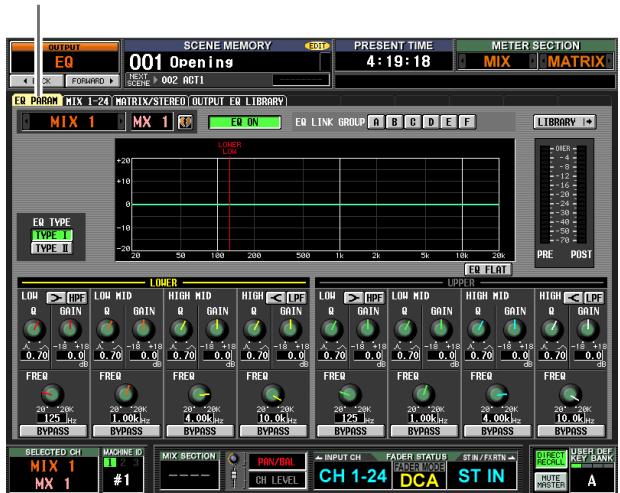Select MIX in the METER SECTION
The image size is (620, 493).
pos(497,61)
